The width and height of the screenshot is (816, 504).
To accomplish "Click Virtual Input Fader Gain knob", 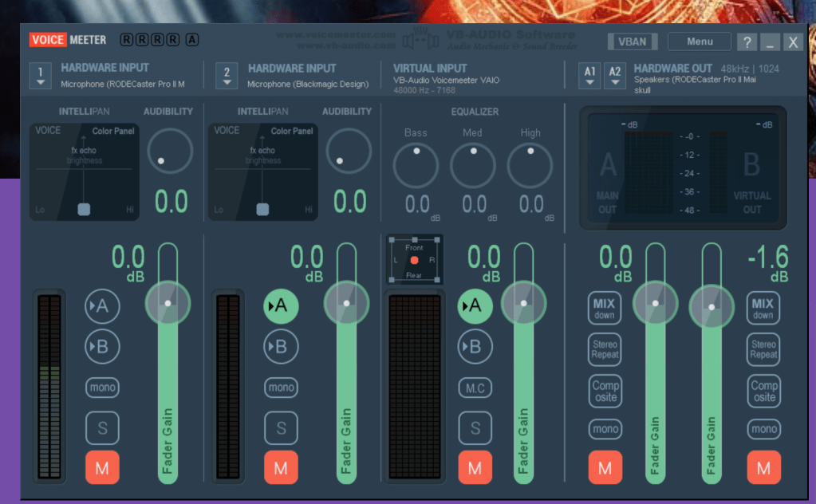I will [523, 303].
